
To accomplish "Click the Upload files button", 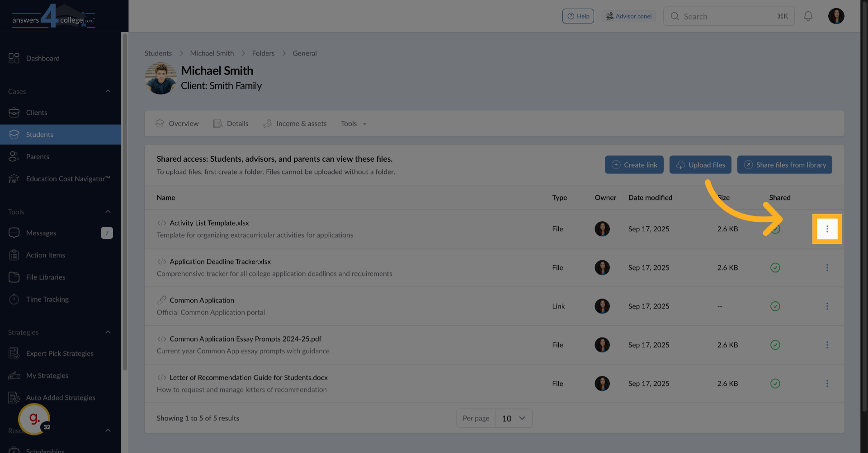I will pos(700,165).
